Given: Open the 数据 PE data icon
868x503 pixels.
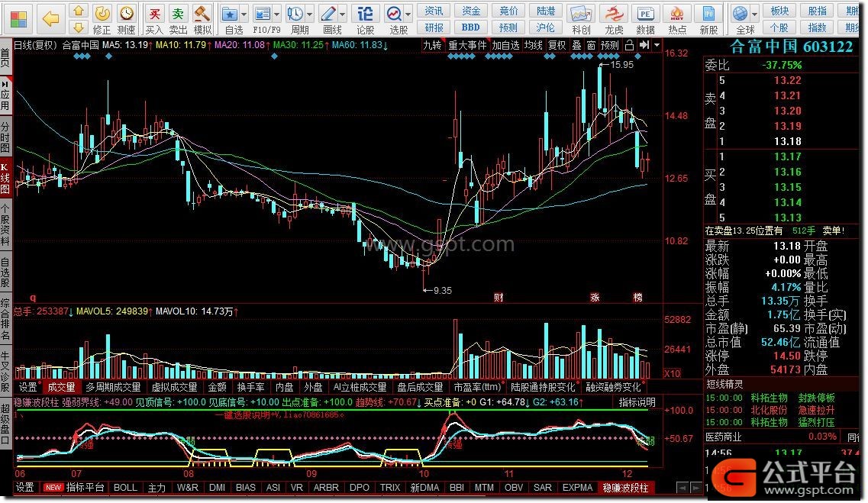Looking at the screenshot, I should [x=645, y=14].
